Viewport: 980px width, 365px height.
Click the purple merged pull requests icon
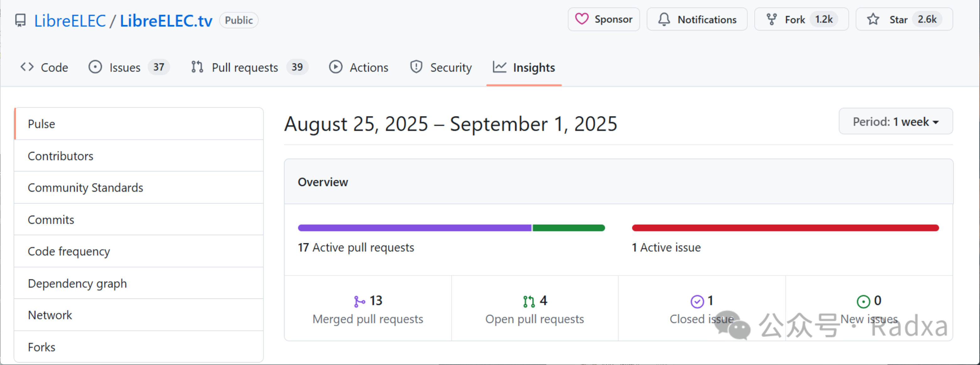pyautogui.click(x=359, y=301)
